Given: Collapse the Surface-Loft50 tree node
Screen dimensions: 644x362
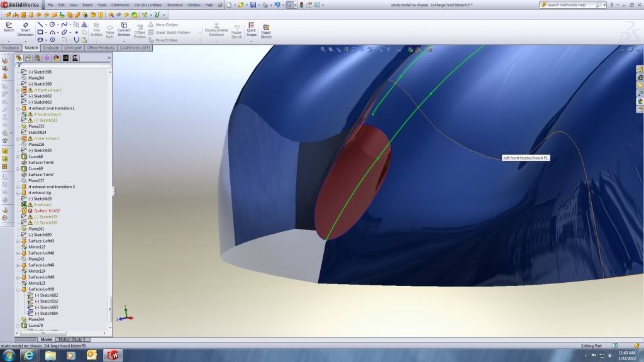Looking at the screenshot, I should [x=18, y=289].
